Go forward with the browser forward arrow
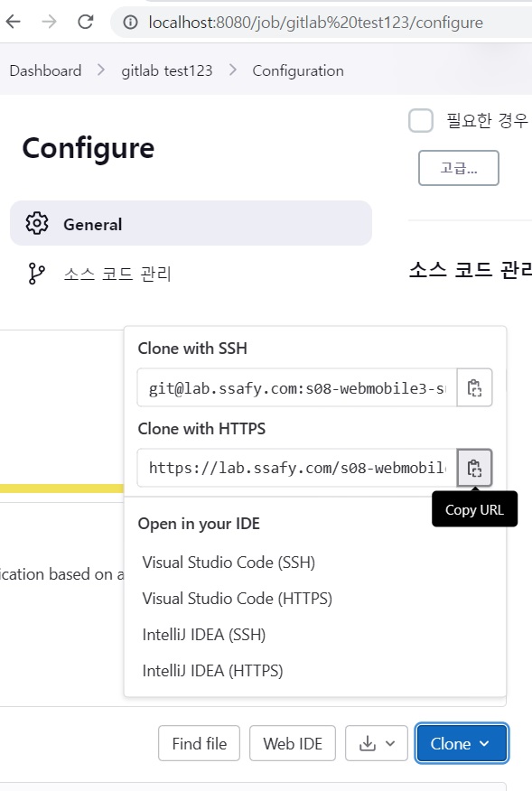 (x=49, y=22)
